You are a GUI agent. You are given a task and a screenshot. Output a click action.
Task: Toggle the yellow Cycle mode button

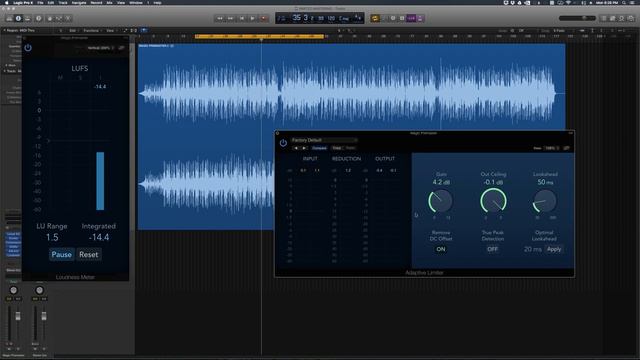[x=375, y=18]
